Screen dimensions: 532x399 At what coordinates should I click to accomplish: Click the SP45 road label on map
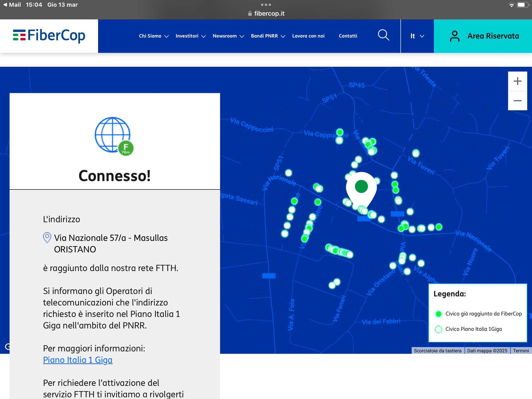(357, 85)
